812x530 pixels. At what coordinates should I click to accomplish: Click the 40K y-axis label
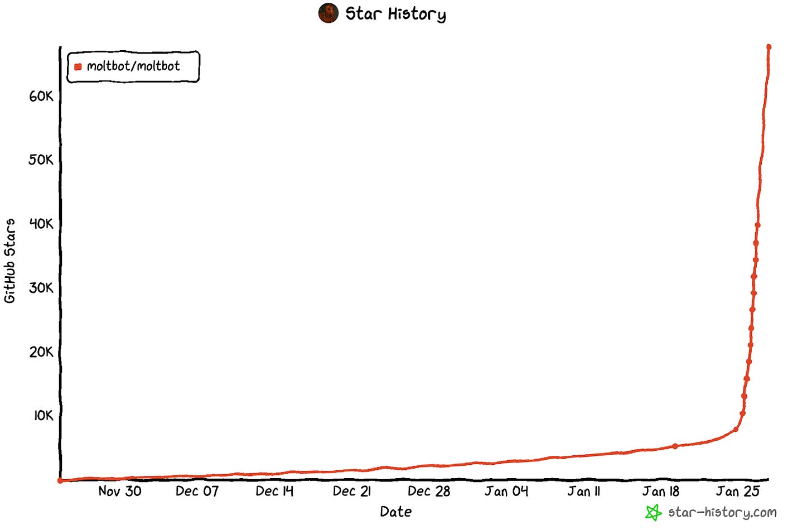click(x=41, y=224)
